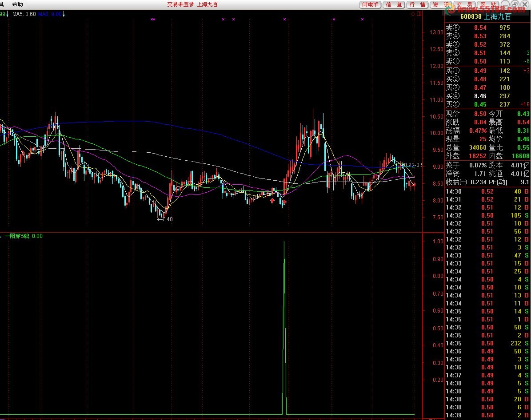Image resolution: width=531 pixels, height=420 pixels.
Task: Open the 信息 button
Action: click(394, 4)
